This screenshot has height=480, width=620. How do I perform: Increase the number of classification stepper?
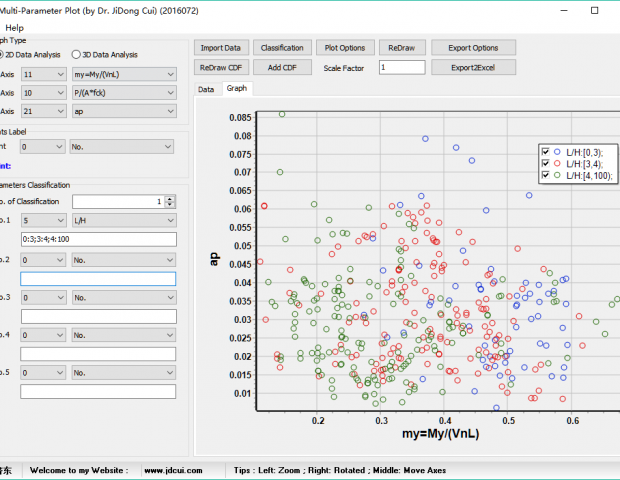click(x=171, y=198)
